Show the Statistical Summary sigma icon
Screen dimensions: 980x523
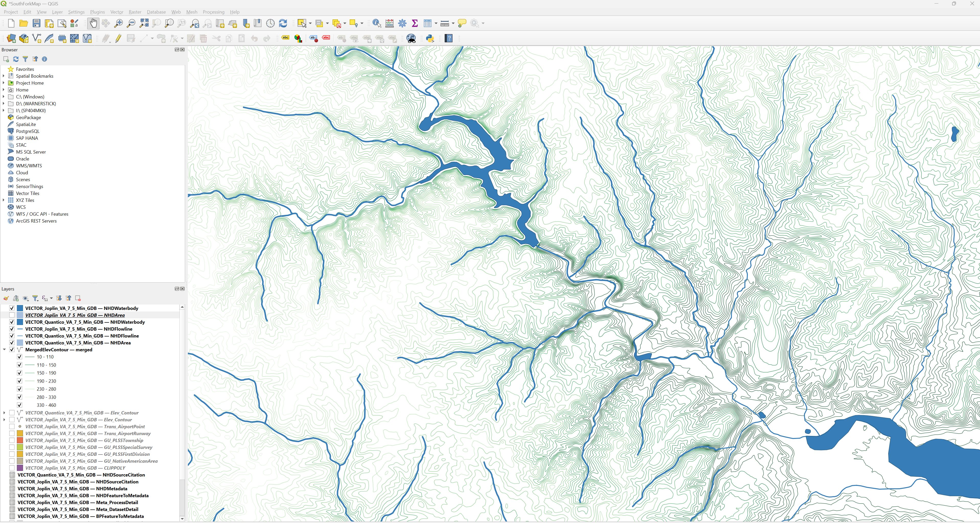[x=415, y=24]
